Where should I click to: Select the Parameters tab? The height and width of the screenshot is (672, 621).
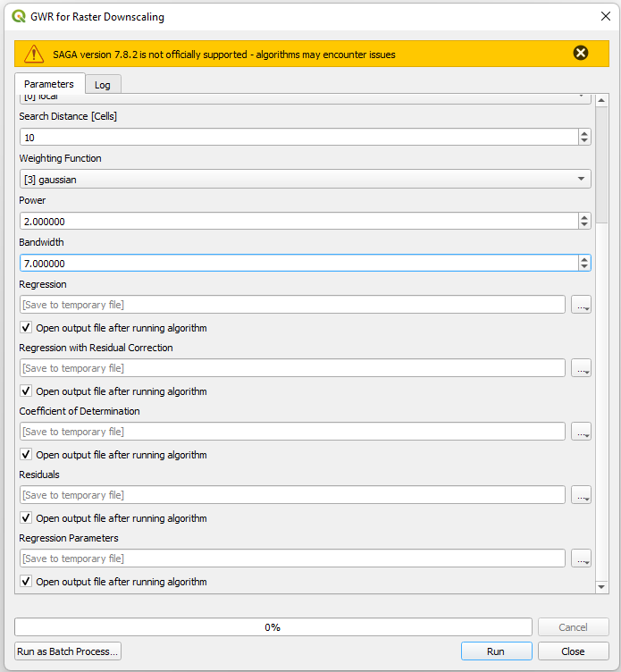(x=50, y=84)
